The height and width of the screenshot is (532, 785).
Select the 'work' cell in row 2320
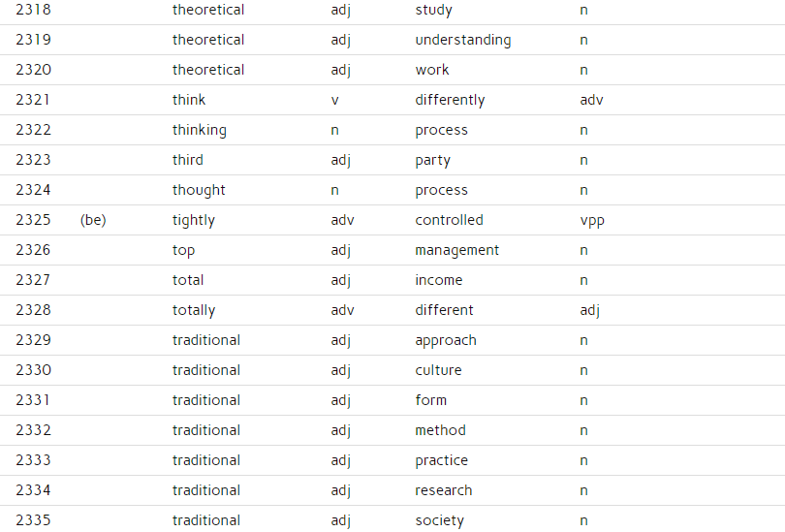(x=432, y=70)
